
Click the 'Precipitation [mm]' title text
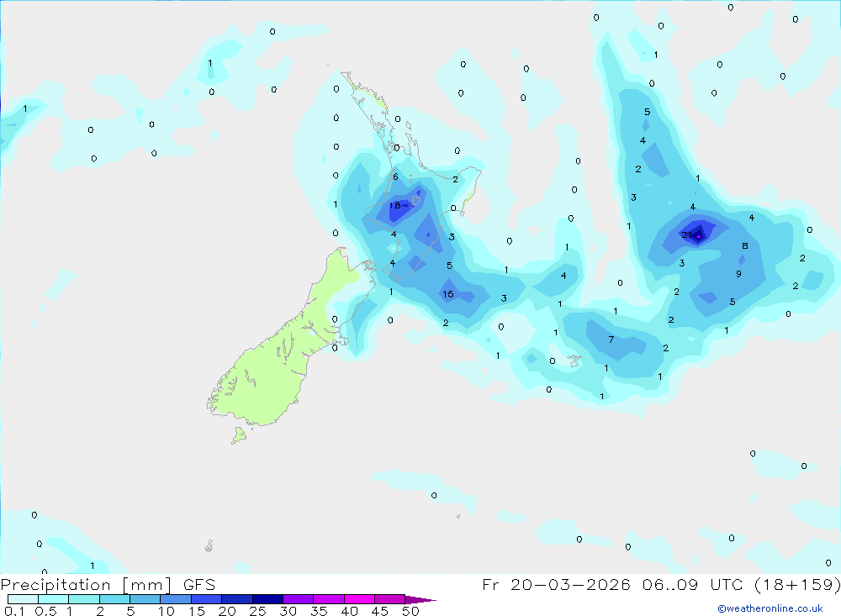click(x=86, y=585)
